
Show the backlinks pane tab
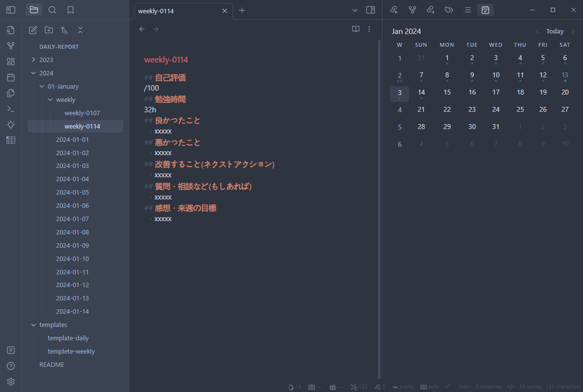(x=394, y=10)
